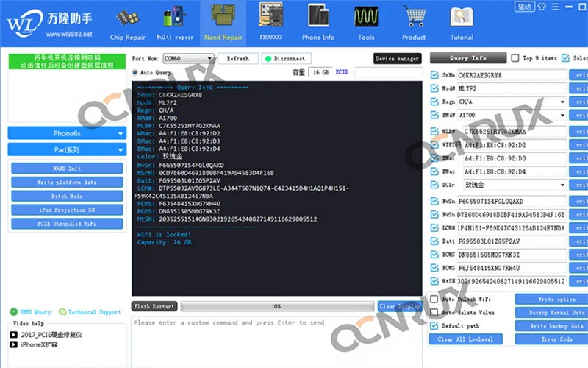Screen dimensions: 588x368
Task: Click Clear Display button
Action: tap(400, 306)
